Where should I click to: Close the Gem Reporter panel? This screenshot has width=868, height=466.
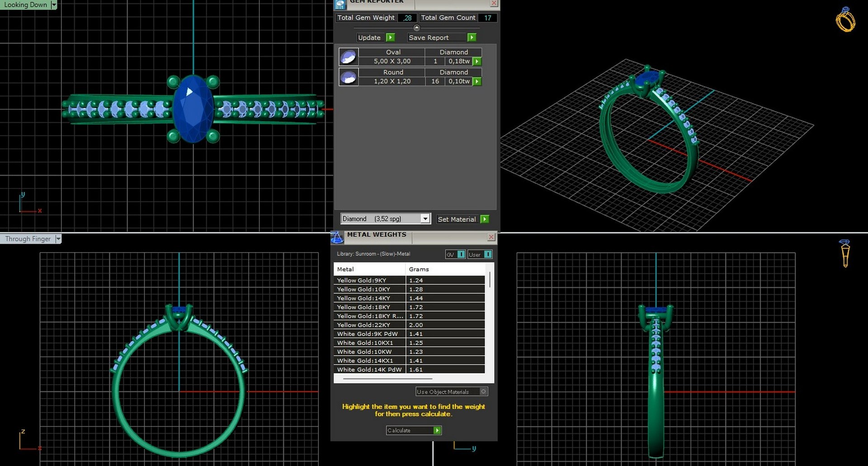click(x=494, y=3)
